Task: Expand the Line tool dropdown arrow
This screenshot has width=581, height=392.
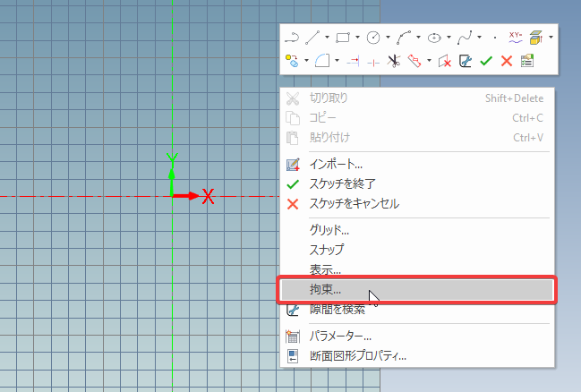Action: click(327, 38)
